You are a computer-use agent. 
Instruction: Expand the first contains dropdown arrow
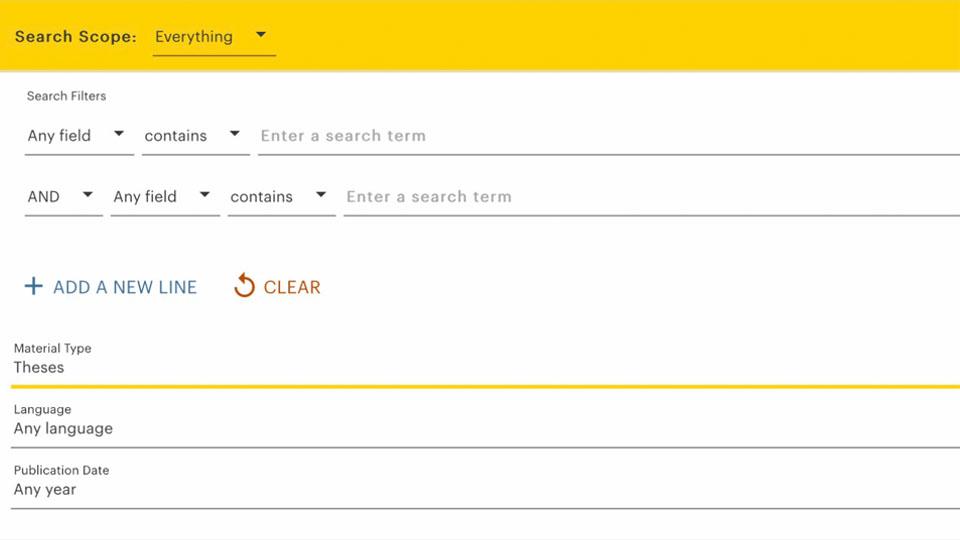click(235, 134)
